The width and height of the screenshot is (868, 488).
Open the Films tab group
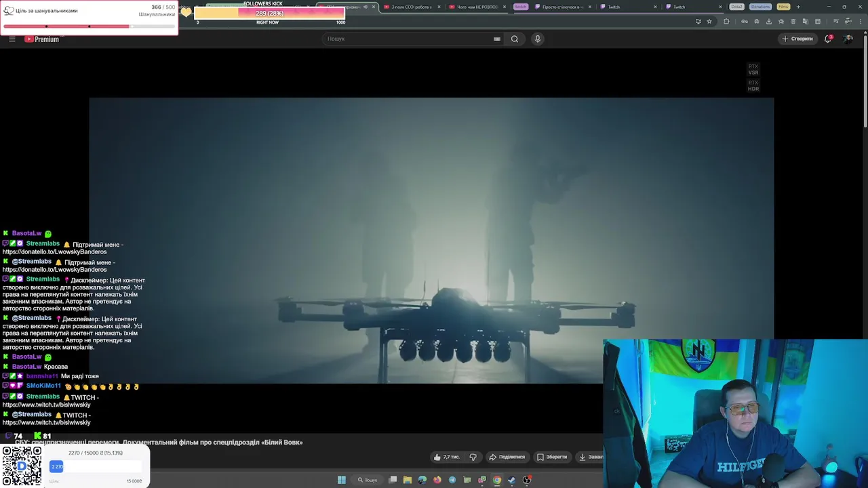(783, 7)
